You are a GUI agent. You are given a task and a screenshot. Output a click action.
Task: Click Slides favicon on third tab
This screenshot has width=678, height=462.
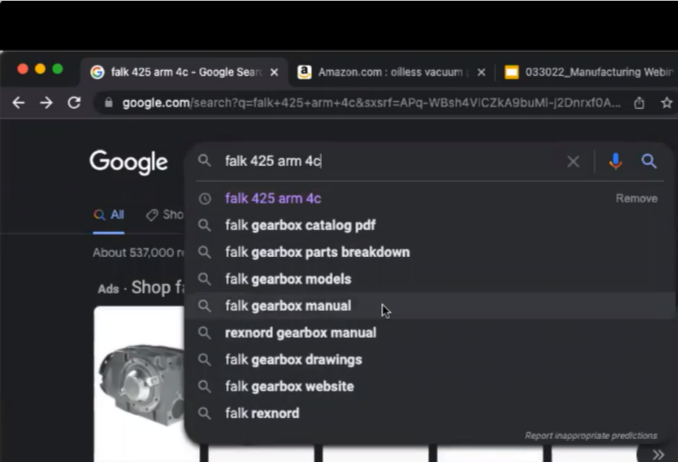click(x=512, y=72)
